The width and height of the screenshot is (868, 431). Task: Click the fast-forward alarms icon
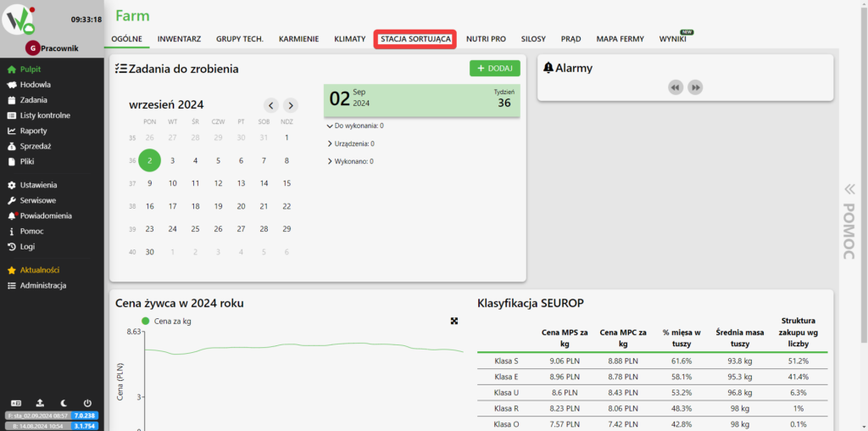click(x=695, y=87)
